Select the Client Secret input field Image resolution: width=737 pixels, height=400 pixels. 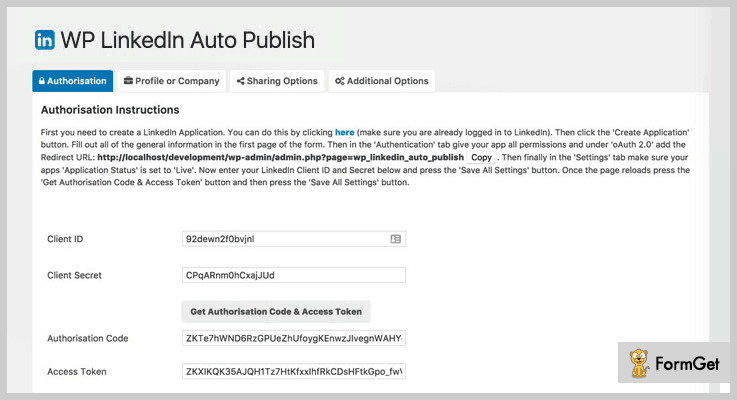click(294, 275)
